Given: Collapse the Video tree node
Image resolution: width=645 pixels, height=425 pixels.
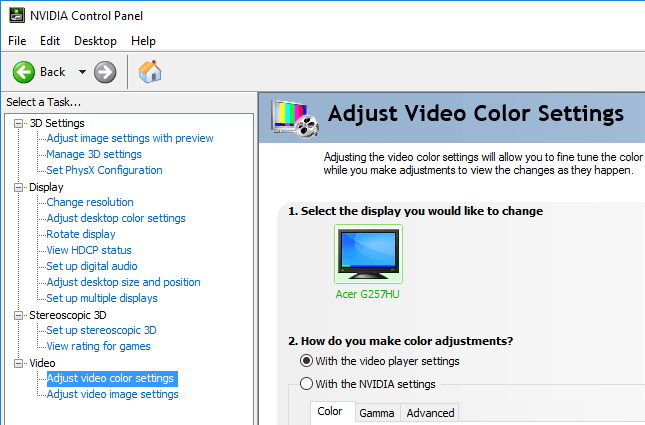Looking at the screenshot, I should click(19, 363).
